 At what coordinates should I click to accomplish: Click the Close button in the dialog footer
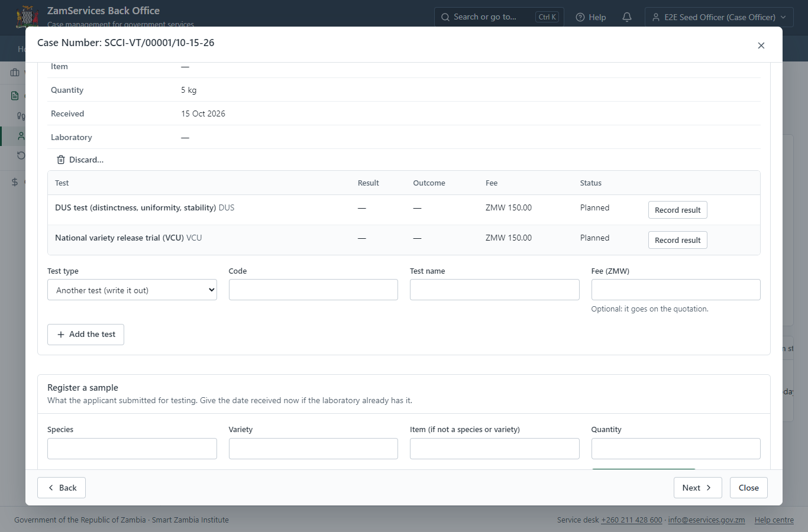pos(748,488)
